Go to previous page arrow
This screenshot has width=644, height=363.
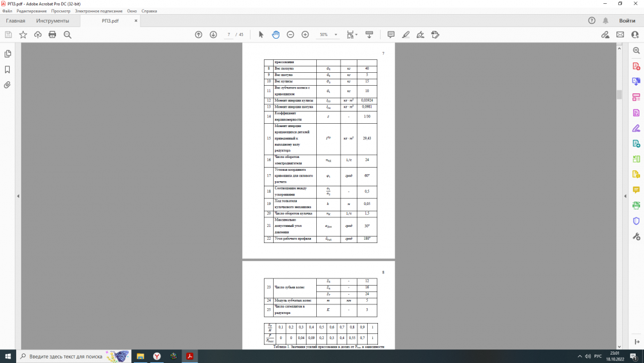198,35
